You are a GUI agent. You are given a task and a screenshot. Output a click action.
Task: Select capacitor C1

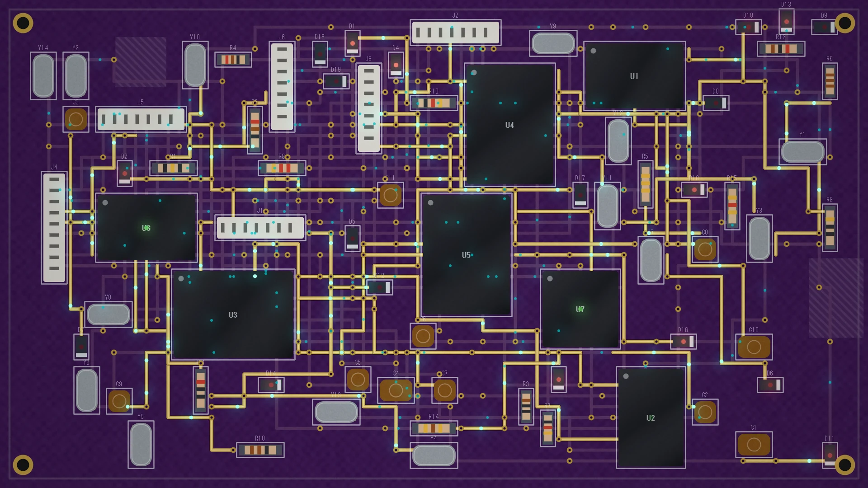click(754, 445)
